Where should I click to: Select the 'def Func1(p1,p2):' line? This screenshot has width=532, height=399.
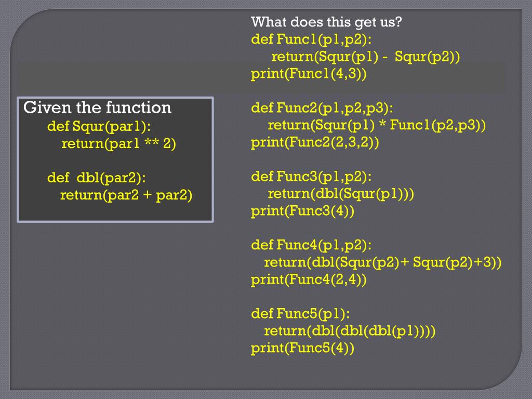pos(311,39)
